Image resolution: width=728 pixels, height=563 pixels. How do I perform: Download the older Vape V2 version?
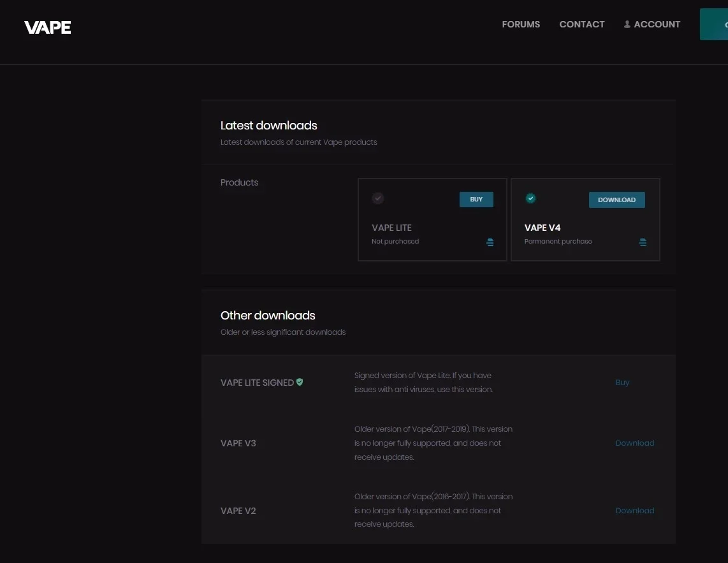click(x=635, y=511)
